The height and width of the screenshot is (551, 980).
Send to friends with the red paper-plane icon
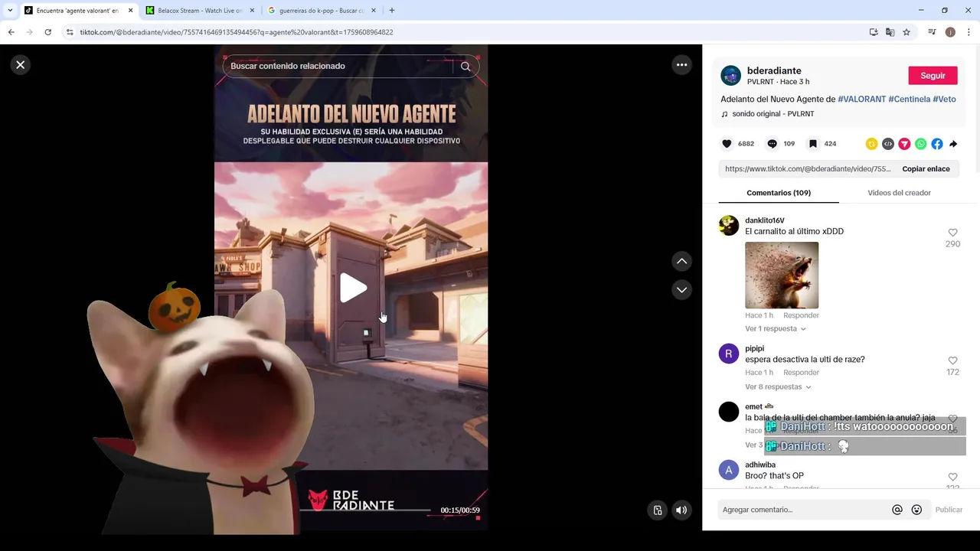[904, 144]
